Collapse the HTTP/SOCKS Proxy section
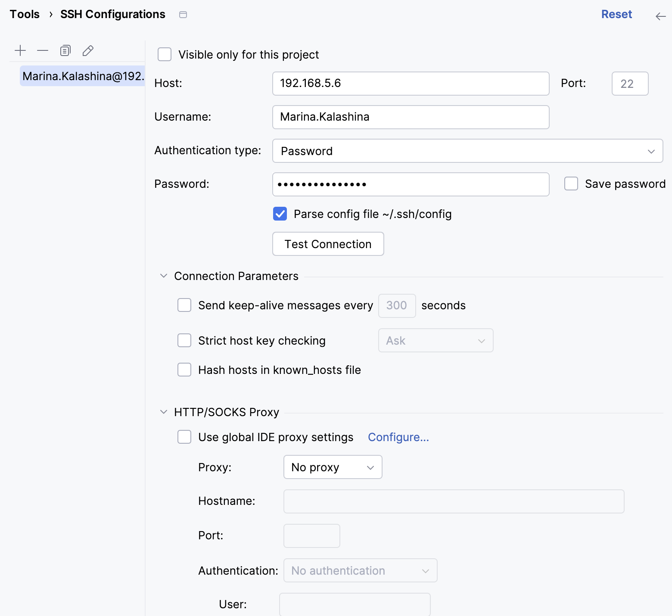The height and width of the screenshot is (616, 672). 164,412
